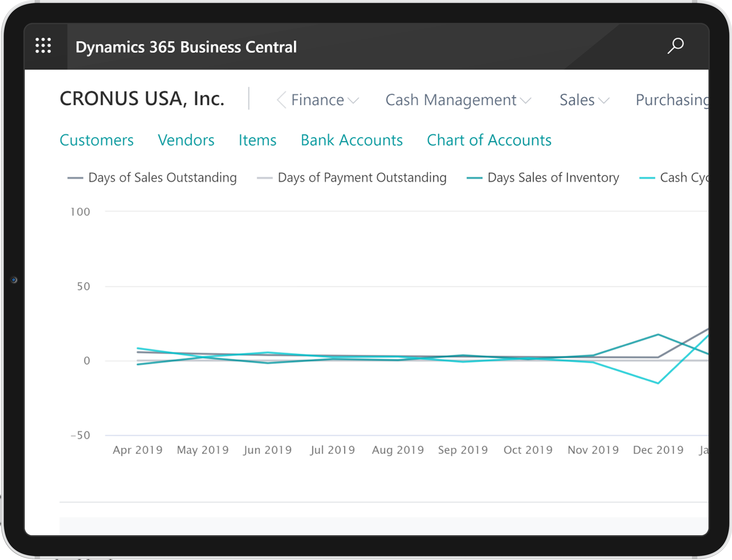Click the left arrow before Finance
The image size is (732, 560).
[281, 100]
